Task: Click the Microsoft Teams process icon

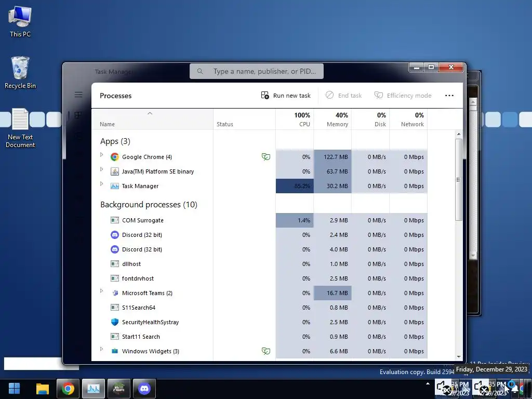Action: 115,293
